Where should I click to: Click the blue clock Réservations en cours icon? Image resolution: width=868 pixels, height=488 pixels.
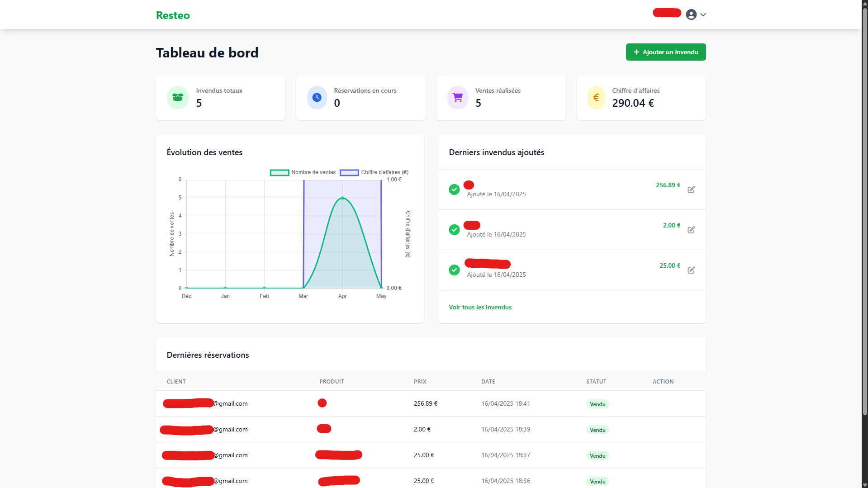(x=317, y=98)
